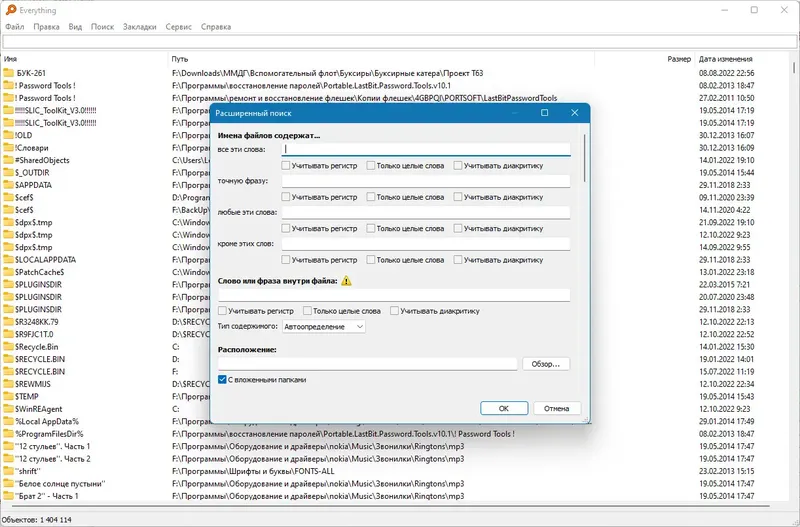Click folder icon of "12 стульев". Часть 2

pyautogui.click(x=8, y=459)
